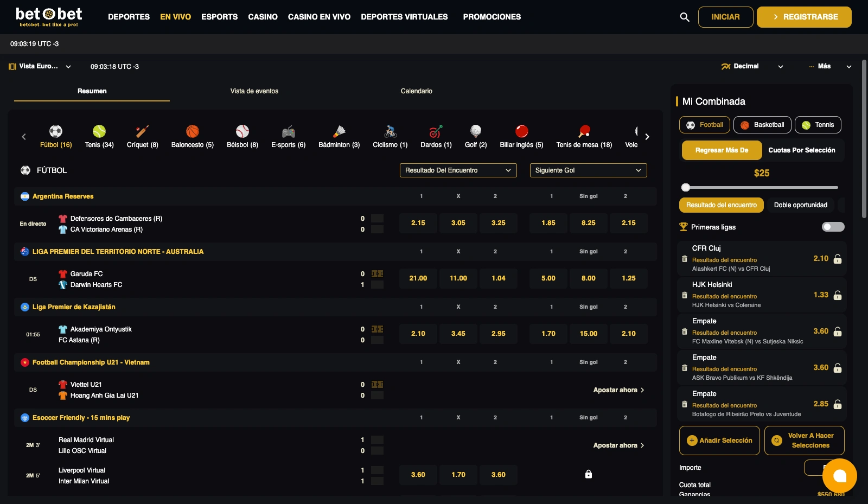
Task: Expand Apostar ahora for Viettel U21 match
Action: tap(618, 390)
